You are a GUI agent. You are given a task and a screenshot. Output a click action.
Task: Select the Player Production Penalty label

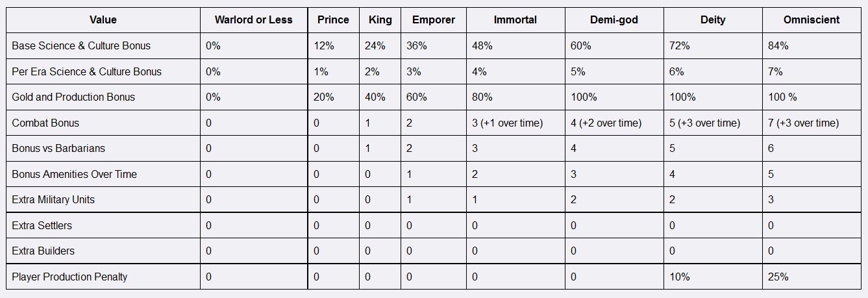(69, 277)
